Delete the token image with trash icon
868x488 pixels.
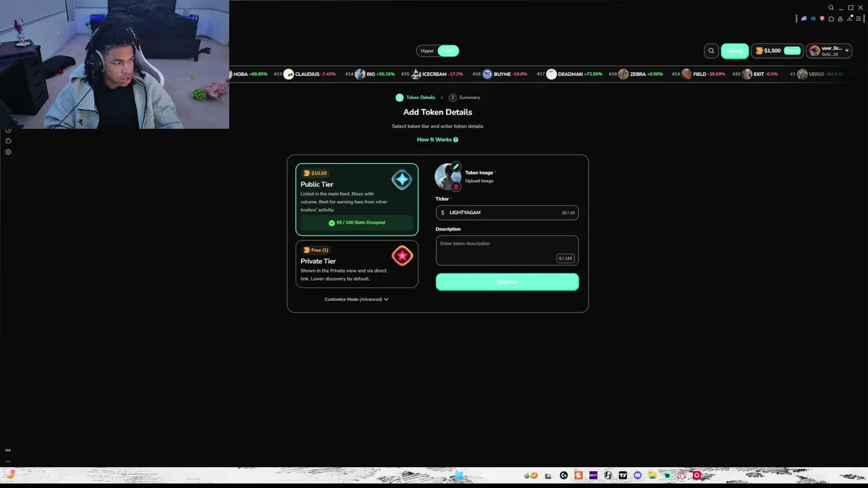point(456,186)
